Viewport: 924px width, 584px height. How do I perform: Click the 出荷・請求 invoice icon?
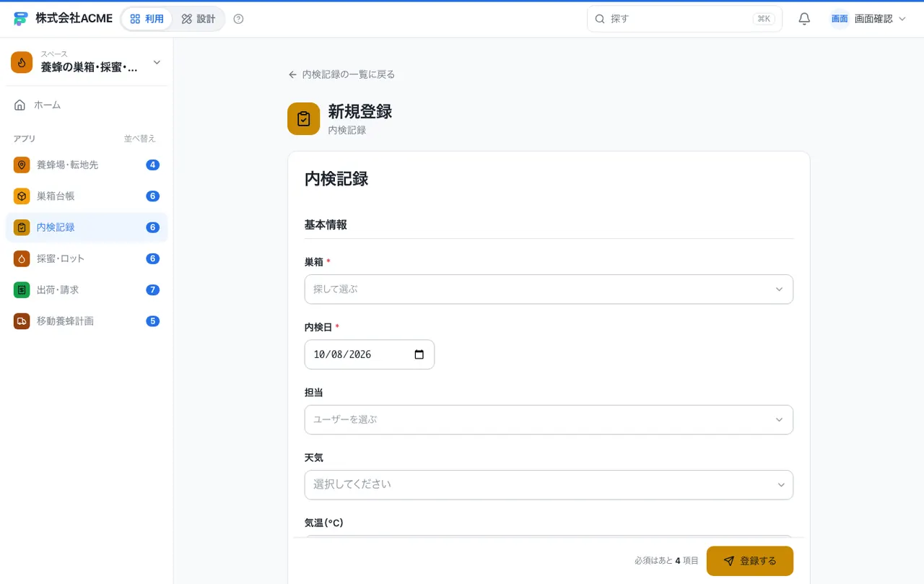click(x=22, y=289)
